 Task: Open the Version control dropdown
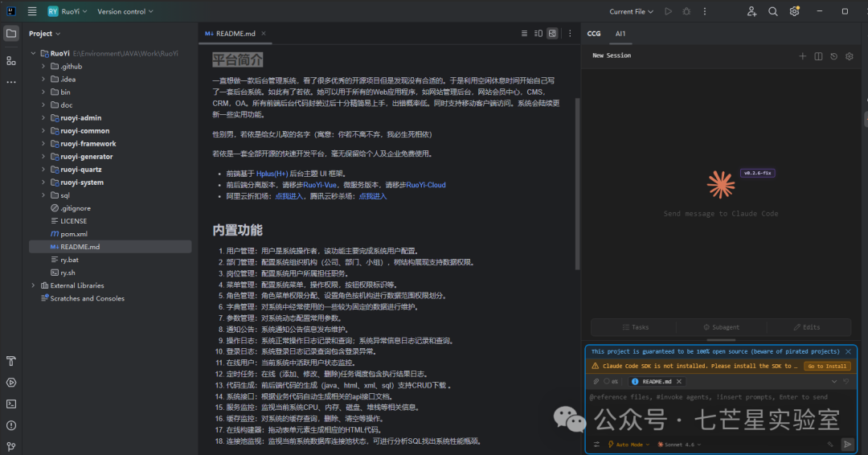coord(125,11)
